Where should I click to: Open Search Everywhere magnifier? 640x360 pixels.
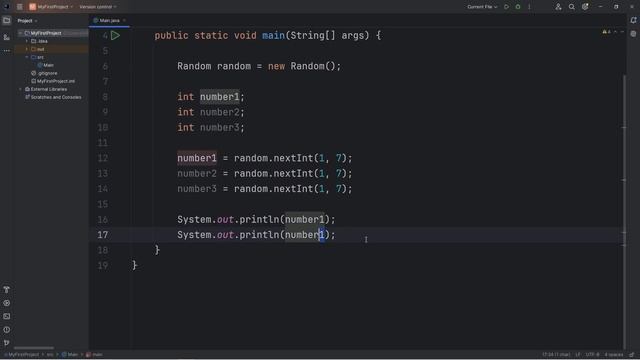pyautogui.click(x=571, y=7)
